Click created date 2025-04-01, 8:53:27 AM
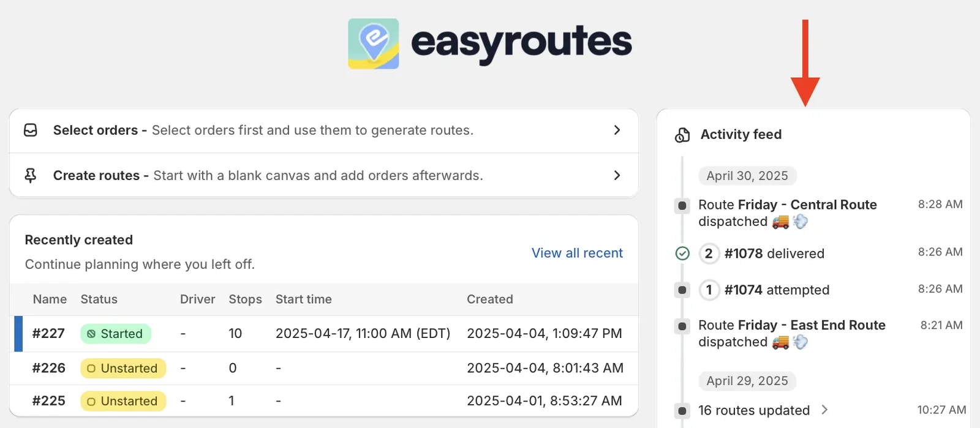Viewport: 980px width, 428px height. (545, 401)
